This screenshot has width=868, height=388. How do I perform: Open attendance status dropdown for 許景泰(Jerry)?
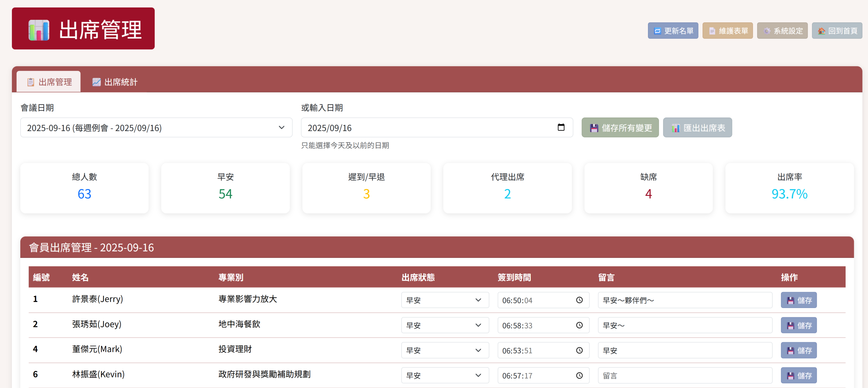445,300
